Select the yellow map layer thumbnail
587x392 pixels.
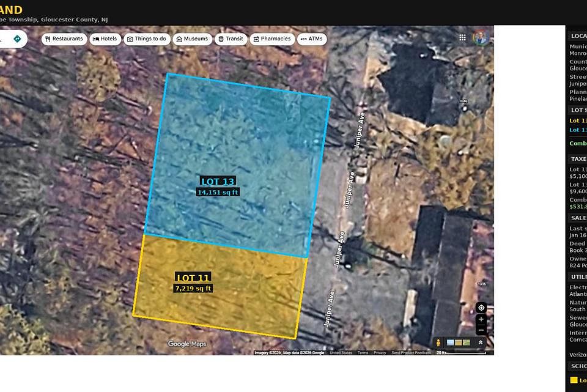458,342
